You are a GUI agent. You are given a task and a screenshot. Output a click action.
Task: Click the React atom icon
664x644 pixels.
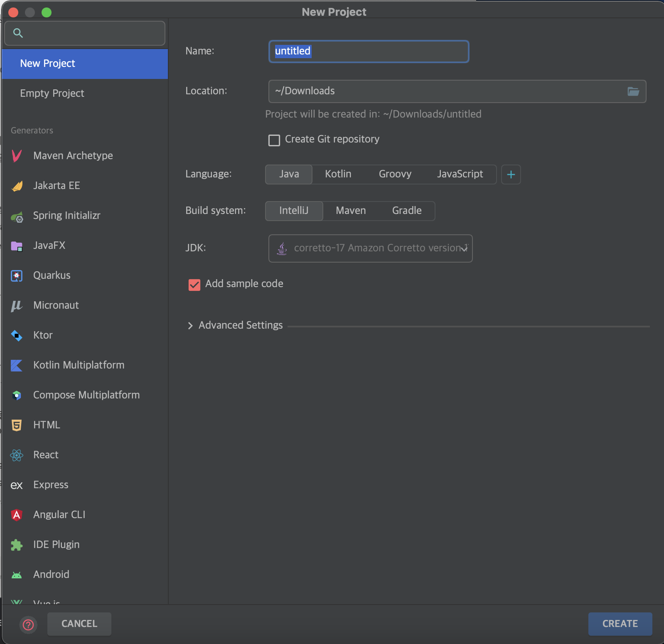(x=17, y=455)
